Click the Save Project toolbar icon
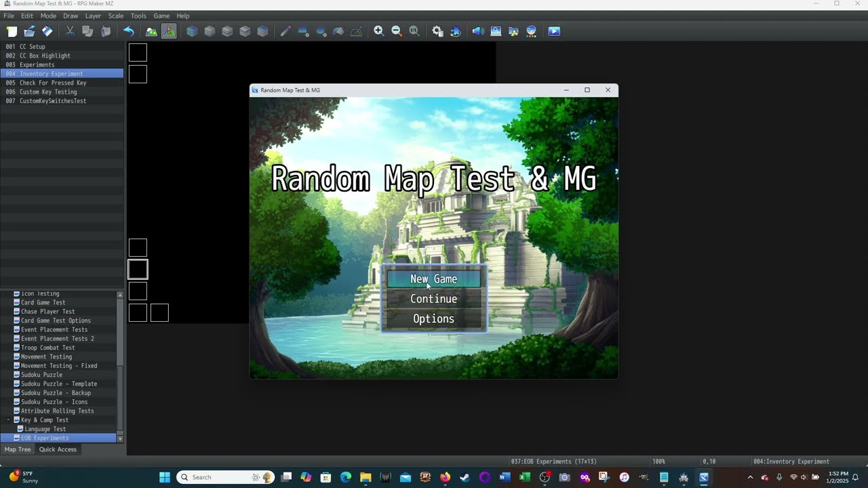 point(47,31)
